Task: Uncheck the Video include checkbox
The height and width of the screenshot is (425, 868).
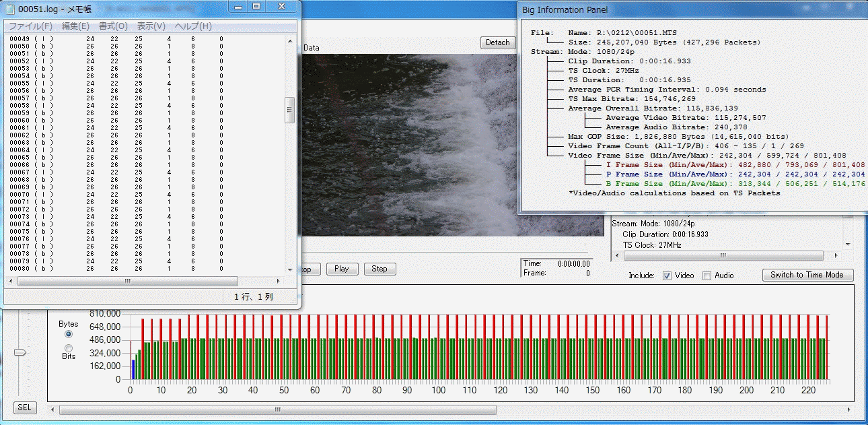Action: pyautogui.click(x=667, y=275)
